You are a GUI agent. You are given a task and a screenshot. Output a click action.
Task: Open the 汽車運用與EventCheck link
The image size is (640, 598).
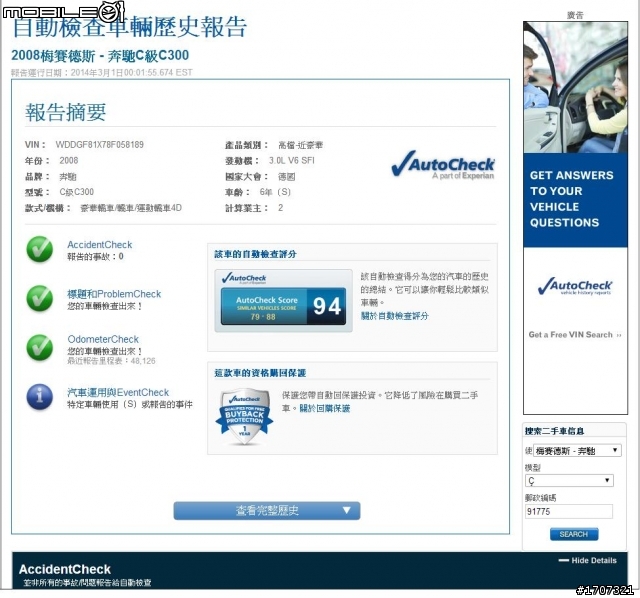tap(118, 392)
